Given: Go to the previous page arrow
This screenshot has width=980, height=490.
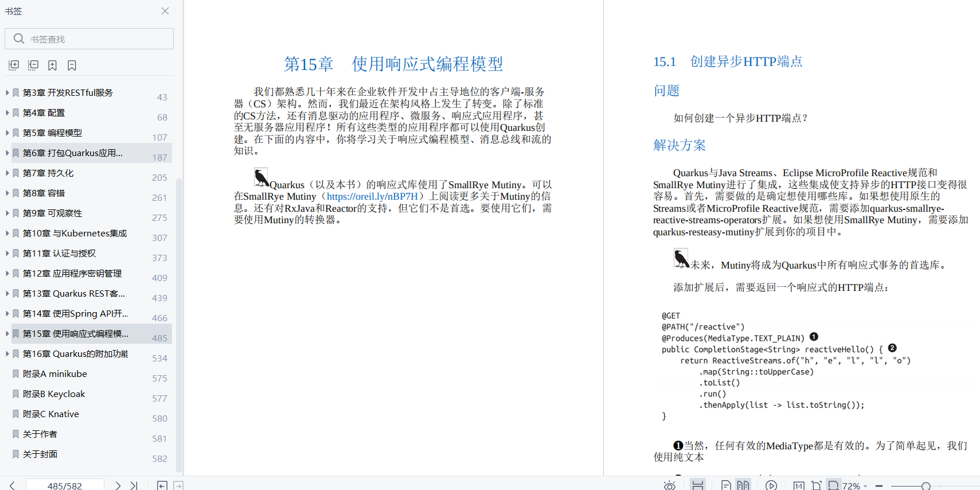Looking at the screenshot, I should (12, 485).
